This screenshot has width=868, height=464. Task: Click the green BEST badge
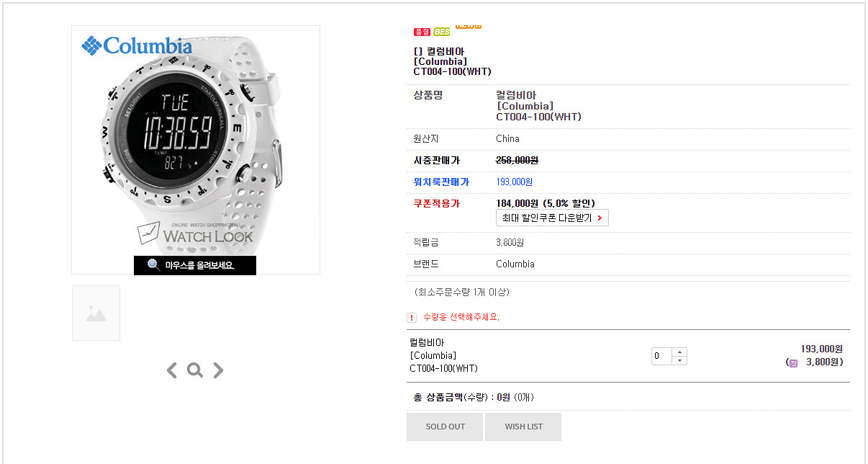[x=442, y=32]
